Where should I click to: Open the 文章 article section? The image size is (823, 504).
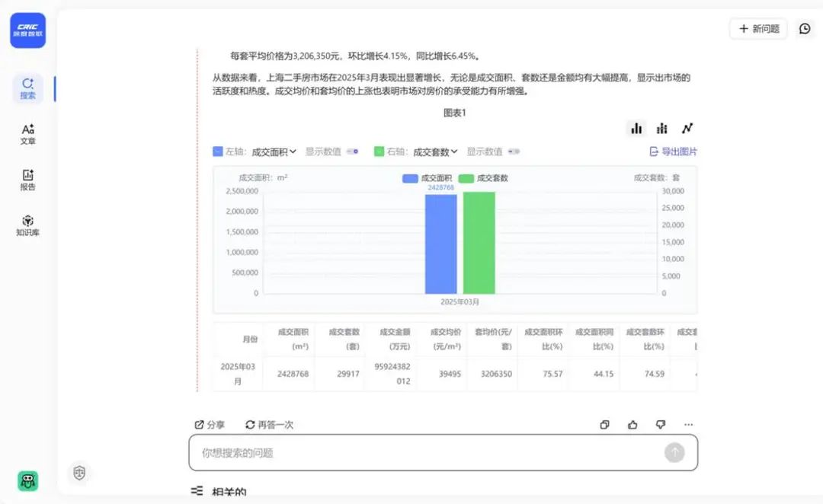click(x=28, y=134)
